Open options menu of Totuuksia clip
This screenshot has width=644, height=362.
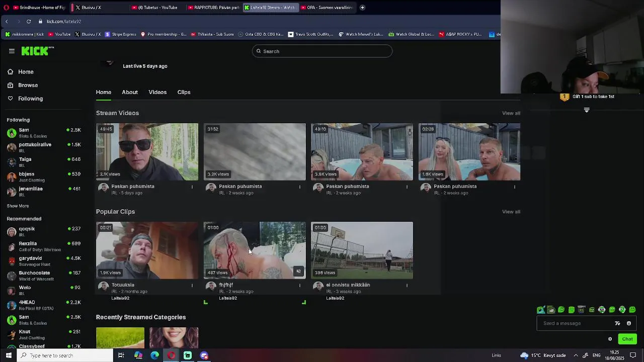pos(192,286)
